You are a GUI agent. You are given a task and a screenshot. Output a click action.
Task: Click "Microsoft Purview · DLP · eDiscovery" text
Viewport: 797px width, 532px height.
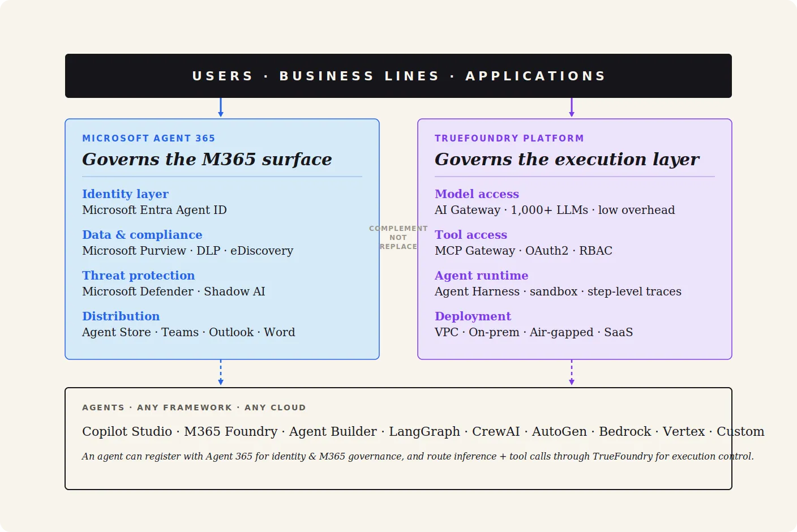[x=187, y=251]
